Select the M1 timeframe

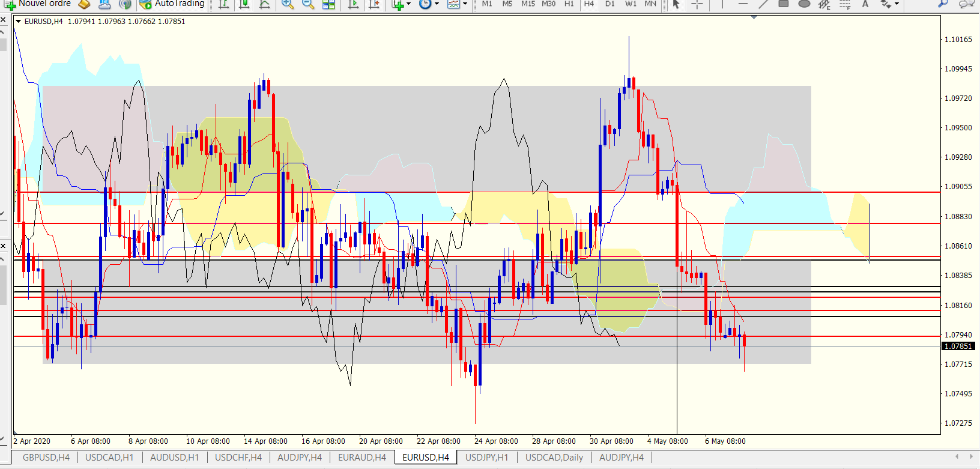coord(487,4)
